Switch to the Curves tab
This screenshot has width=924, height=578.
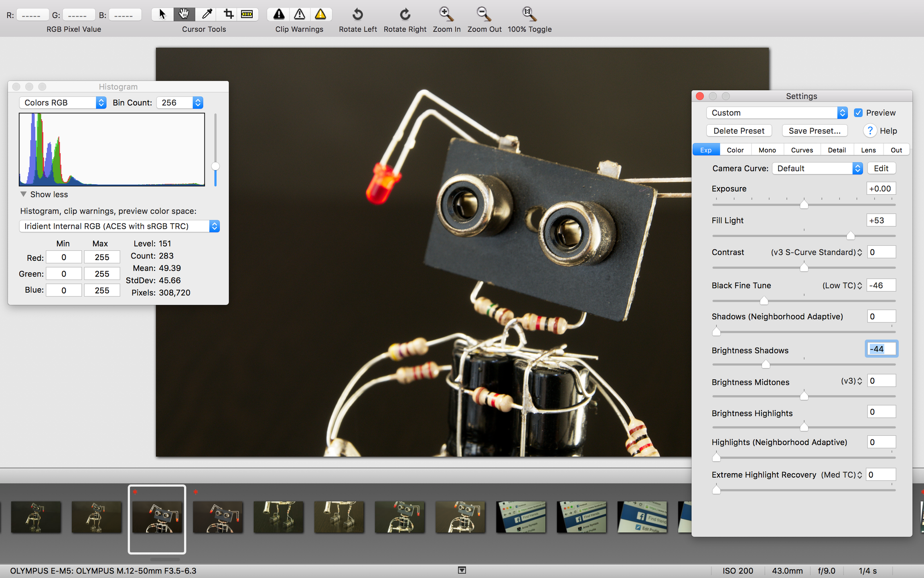802,150
